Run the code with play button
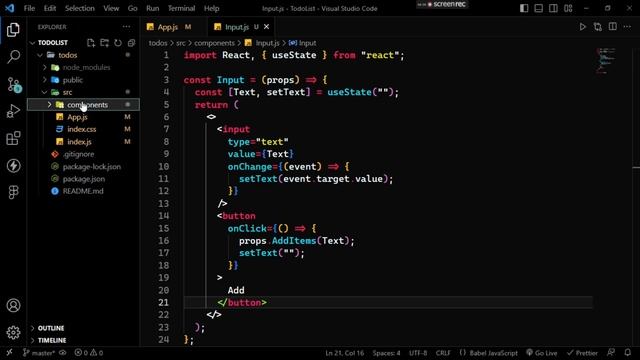 click(x=582, y=27)
